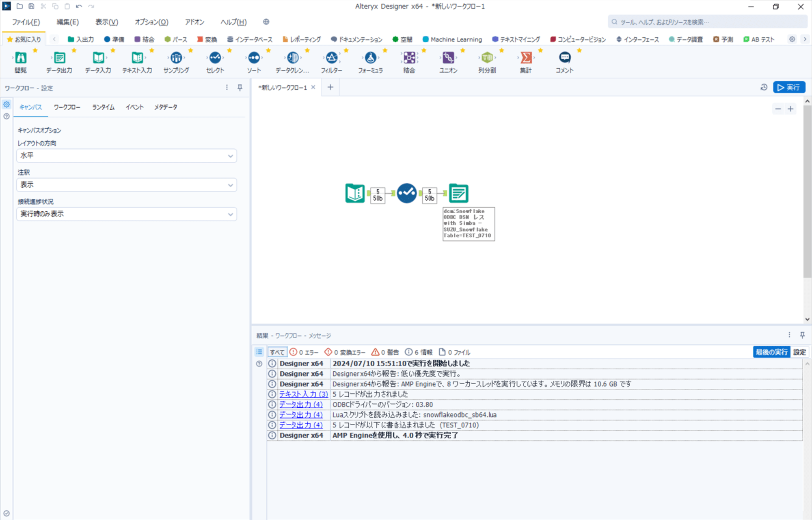Pick the ソート tool icon
The width and height of the screenshot is (812, 520).
(254, 58)
